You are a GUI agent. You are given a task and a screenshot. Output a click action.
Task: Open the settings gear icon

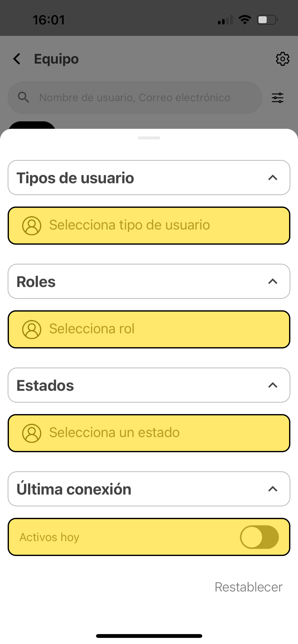282,59
